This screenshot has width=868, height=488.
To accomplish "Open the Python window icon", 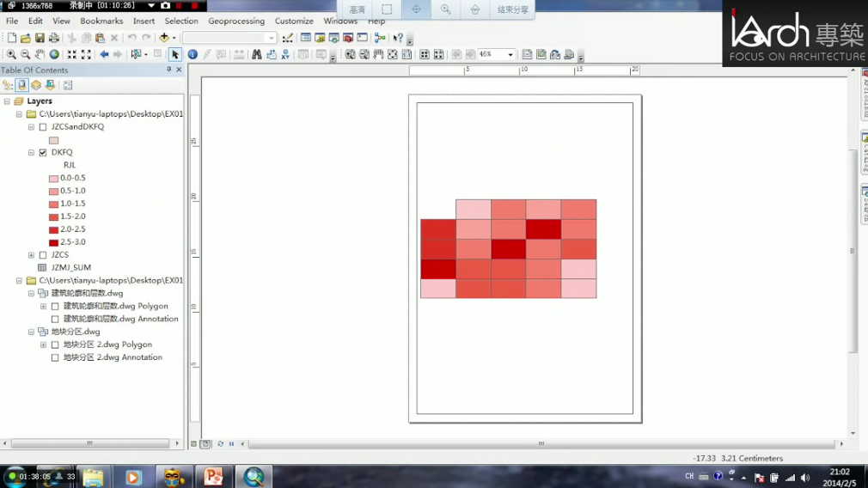I will (x=363, y=38).
